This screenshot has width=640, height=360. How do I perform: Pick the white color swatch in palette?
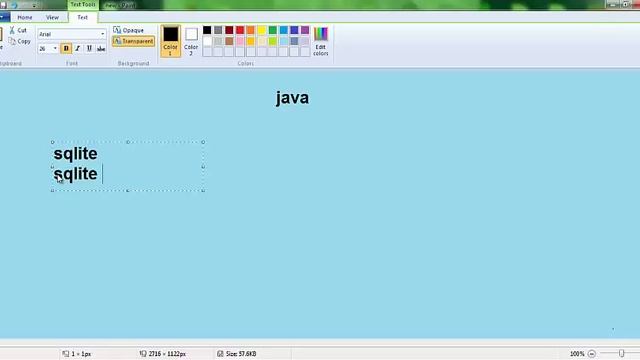(x=207, y=41)
